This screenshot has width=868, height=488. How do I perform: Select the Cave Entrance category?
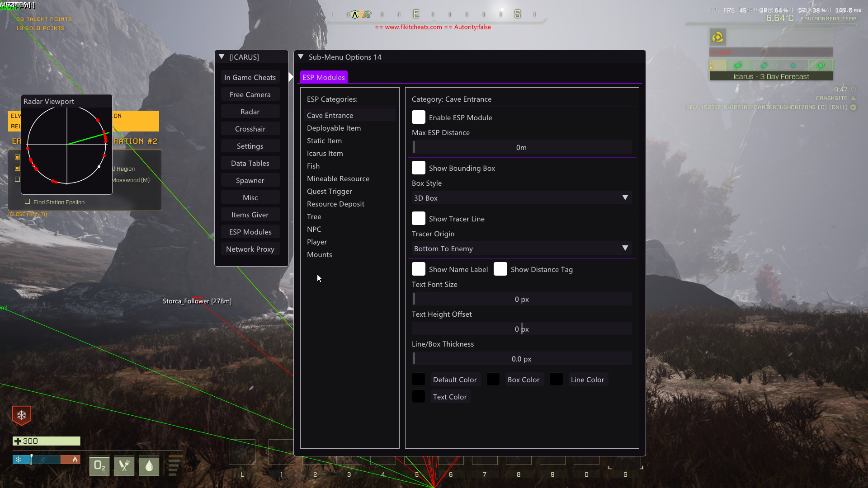(350, 115)
